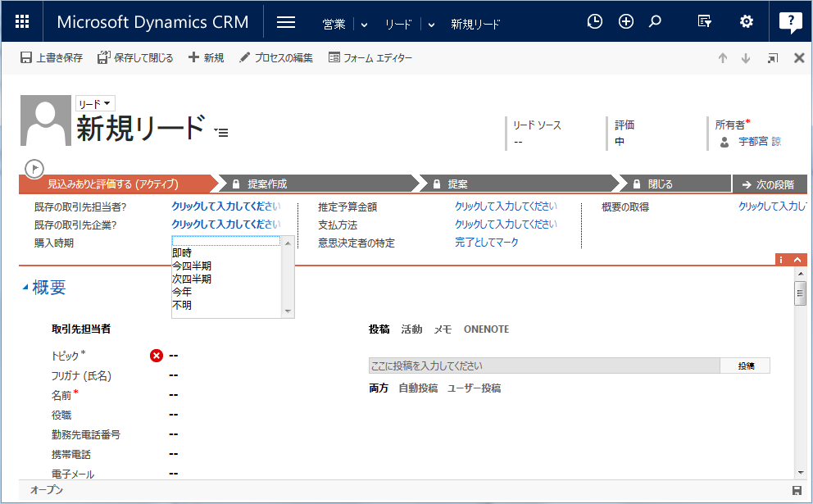Viewport: 813px width, 504px height.
Task: Click 完了としてマーク link
Action: (x=486, y=242)
